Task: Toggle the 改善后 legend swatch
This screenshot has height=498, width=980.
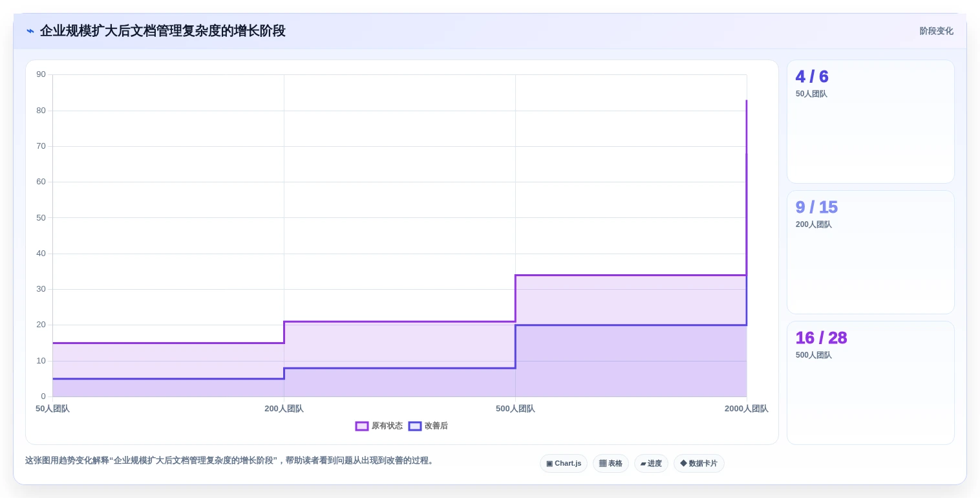Action: [415, 426]
